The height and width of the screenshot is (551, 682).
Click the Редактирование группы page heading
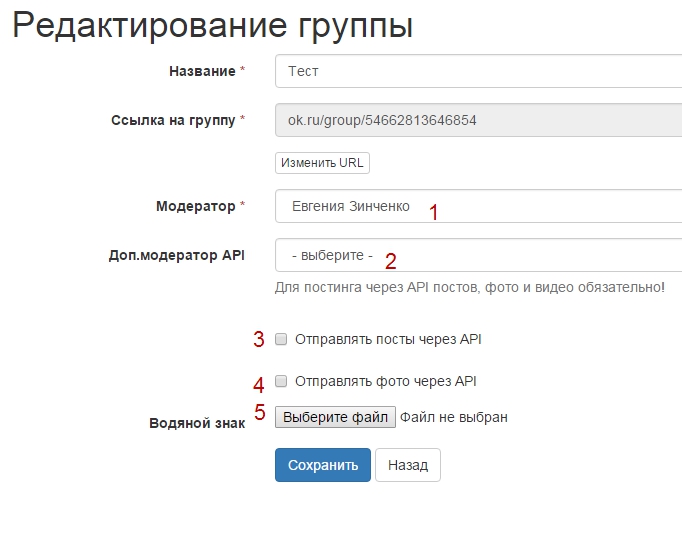click(212, 26)
